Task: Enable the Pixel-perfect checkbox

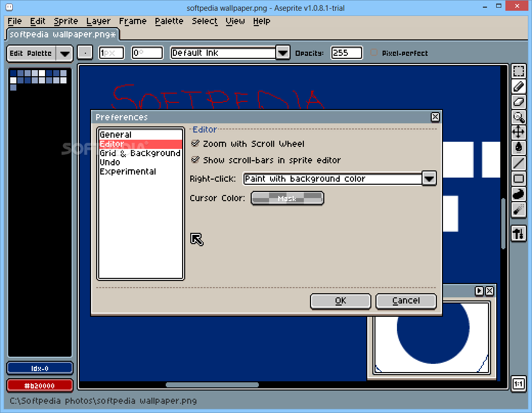Action: click(373, 53)
